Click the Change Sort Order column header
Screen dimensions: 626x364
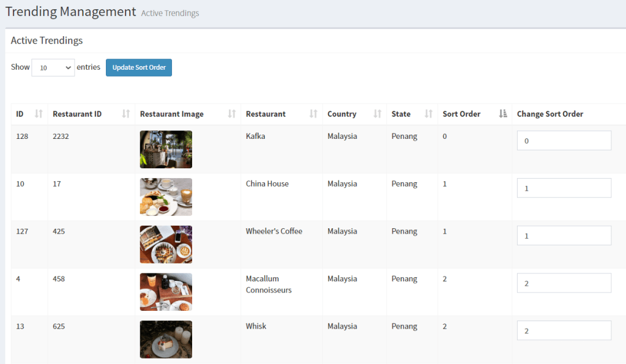[x=550, y=114]
